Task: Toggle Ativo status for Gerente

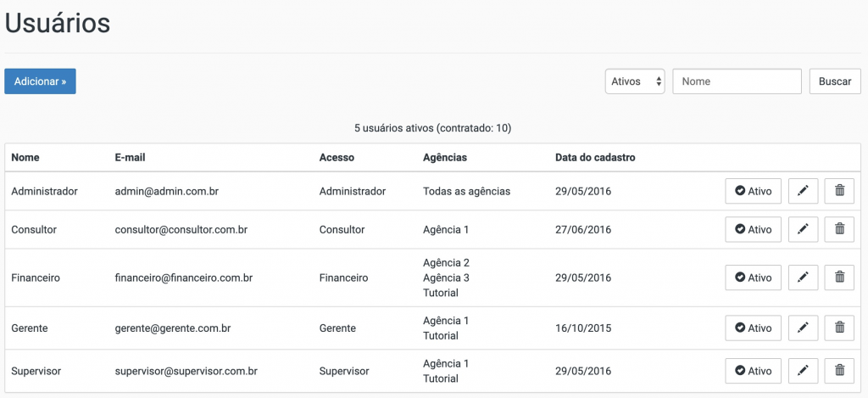Action: [753, 328]
